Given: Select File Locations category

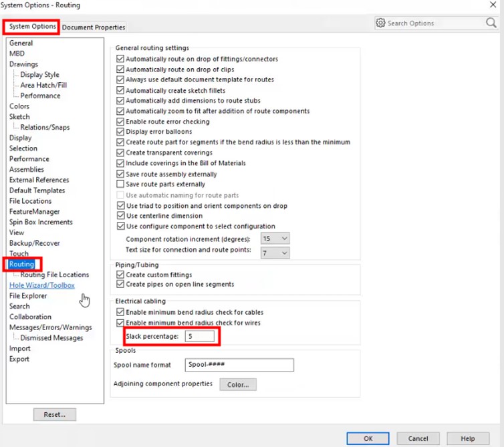Looking at the screenshot, I should [x=30, y=201].
